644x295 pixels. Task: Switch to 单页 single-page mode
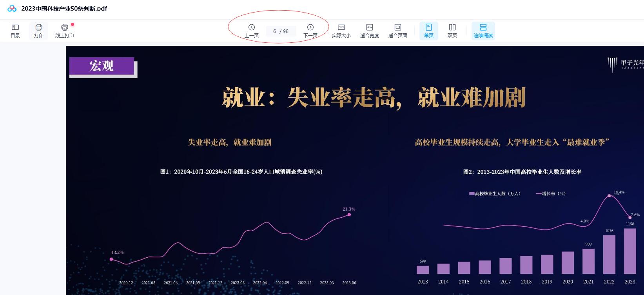click(428, 31)
